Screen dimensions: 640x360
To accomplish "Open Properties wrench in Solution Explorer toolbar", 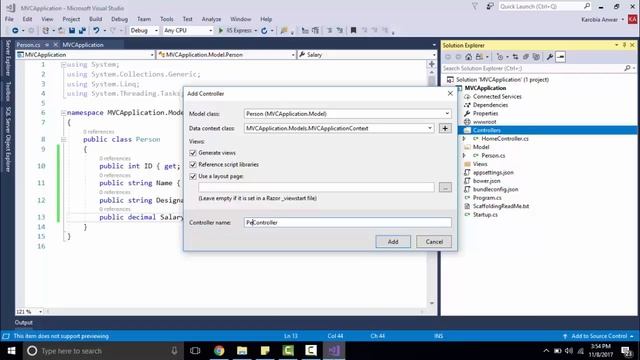I will click(550, 57).
